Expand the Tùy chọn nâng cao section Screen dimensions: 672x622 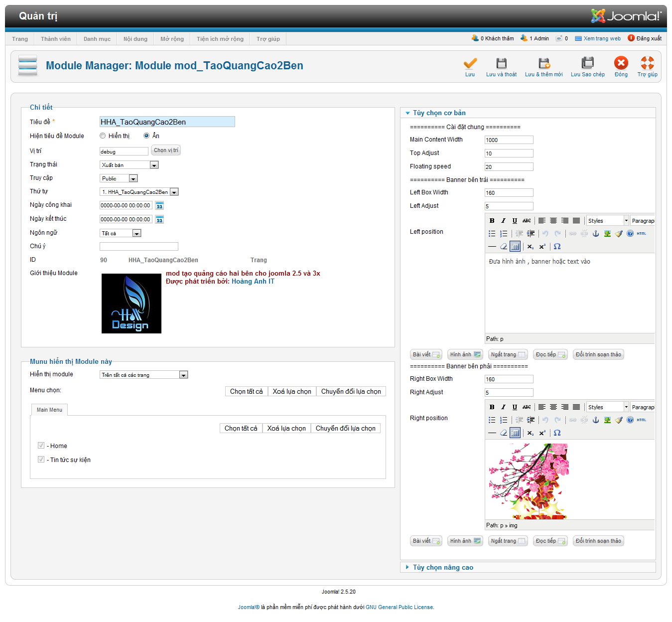[442, 568]
